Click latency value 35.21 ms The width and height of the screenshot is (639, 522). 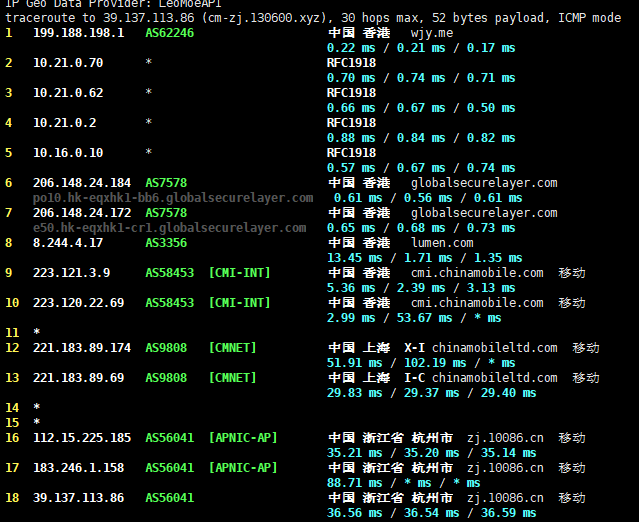click(x=355, y=453)
